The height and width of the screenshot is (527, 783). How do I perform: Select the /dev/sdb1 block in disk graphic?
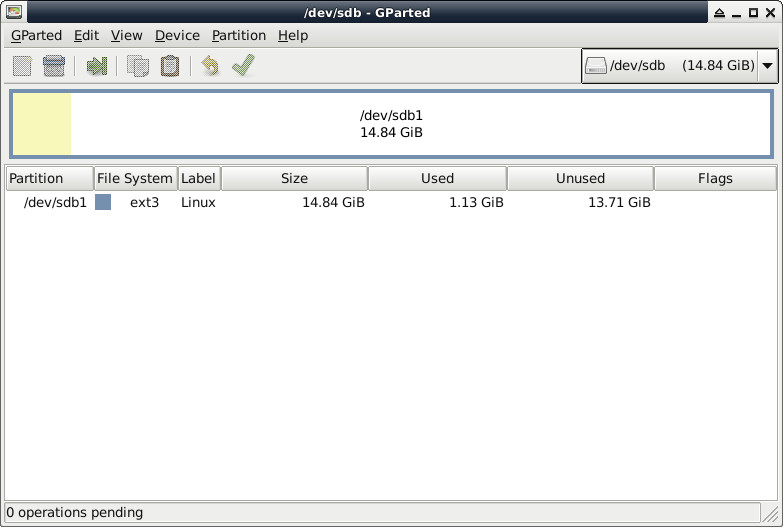[392, 124]
